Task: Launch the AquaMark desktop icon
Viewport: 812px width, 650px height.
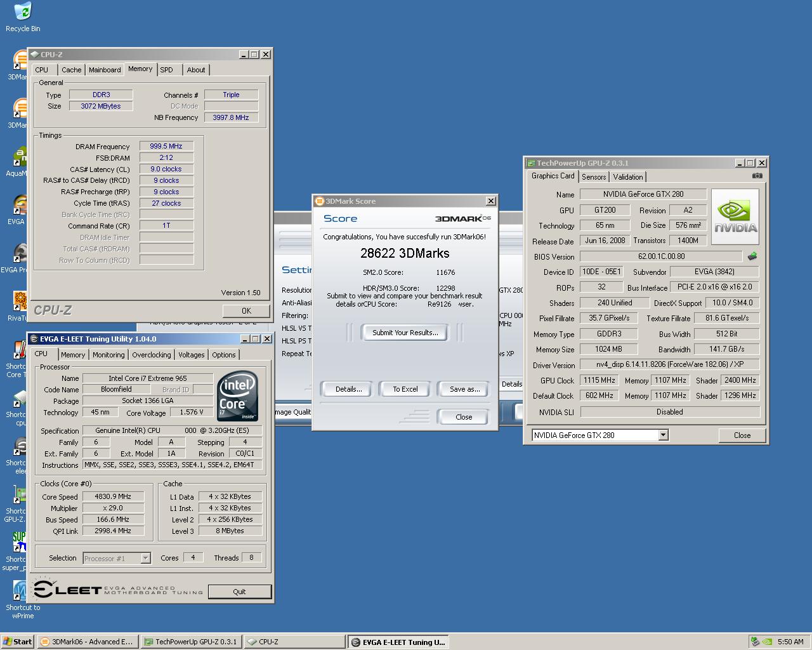Action: 20,157
